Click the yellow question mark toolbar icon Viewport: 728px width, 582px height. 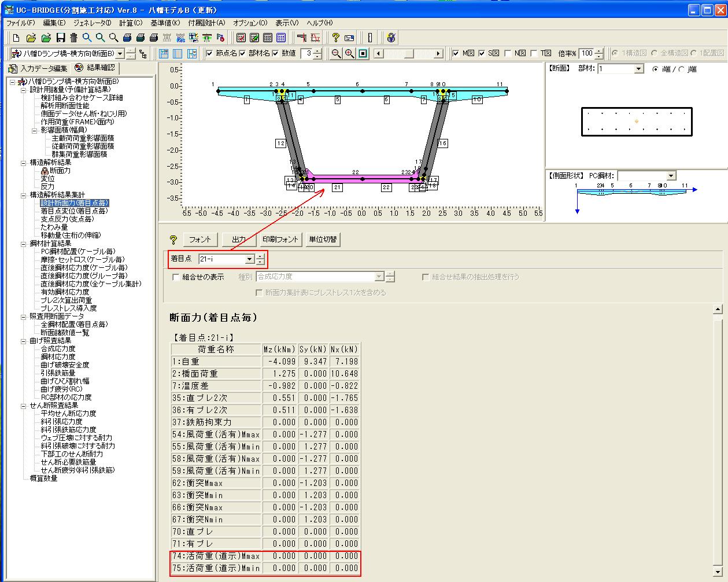[x=335, y=38]
